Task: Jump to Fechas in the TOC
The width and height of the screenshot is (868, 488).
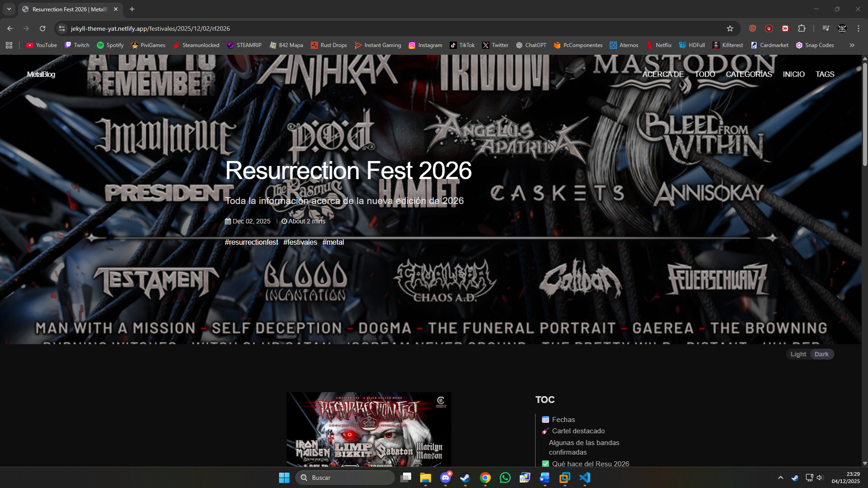Action: coord(563,420)
